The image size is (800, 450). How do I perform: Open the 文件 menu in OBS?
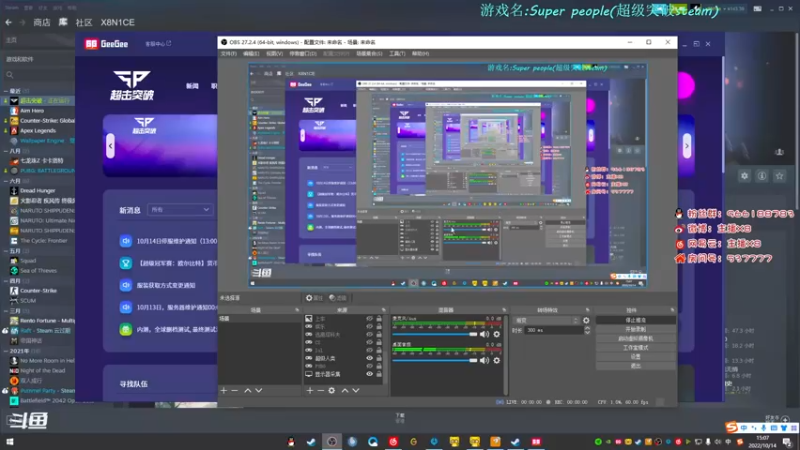229,54
